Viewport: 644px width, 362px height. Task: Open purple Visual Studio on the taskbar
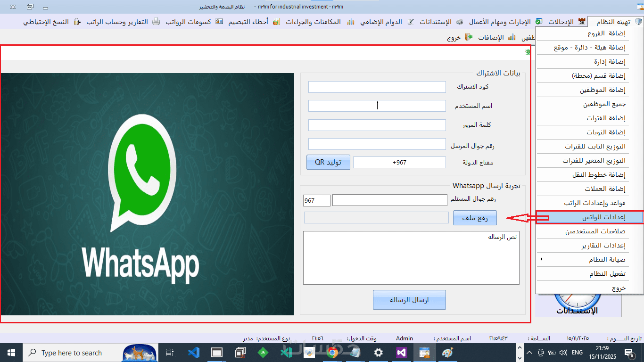[x=401, y=353]
